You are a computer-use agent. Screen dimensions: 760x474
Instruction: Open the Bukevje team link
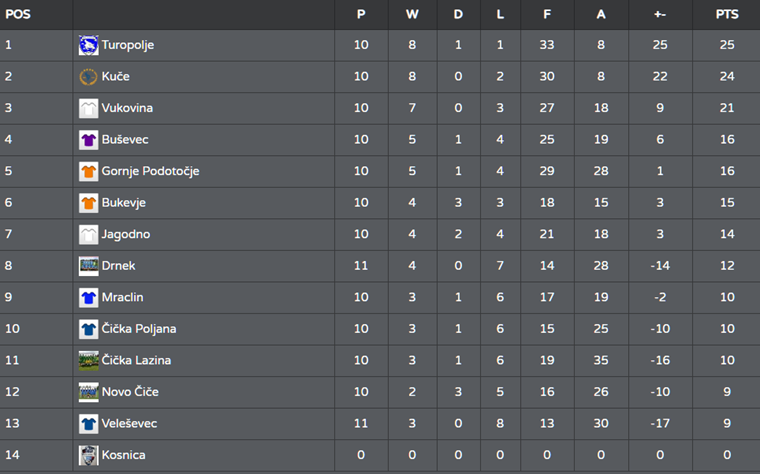[124, 203]
